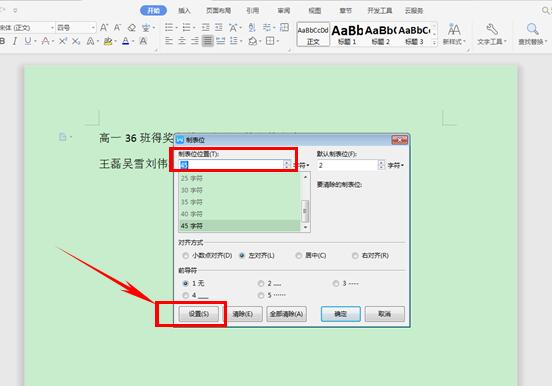Click the 确定 OK button

340,314
